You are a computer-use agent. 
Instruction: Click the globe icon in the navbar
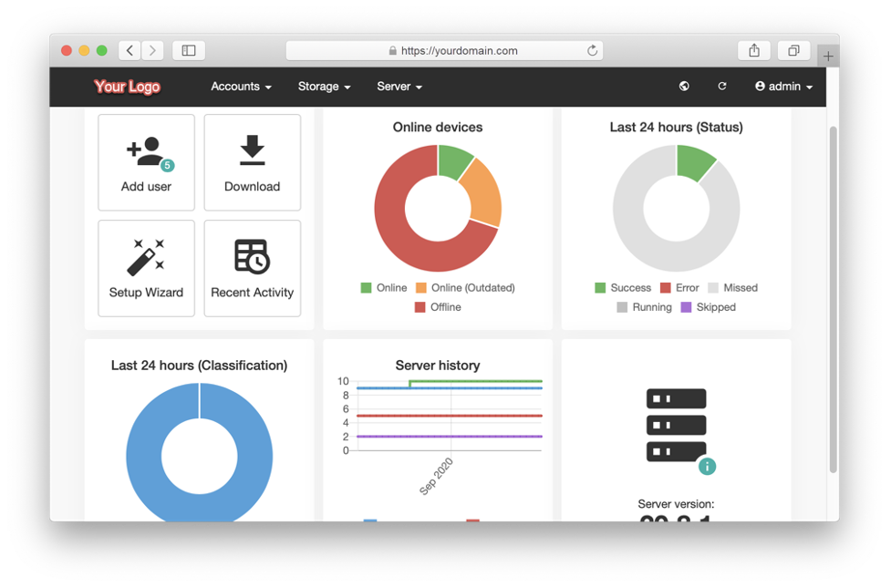click(x=683, y=86)
